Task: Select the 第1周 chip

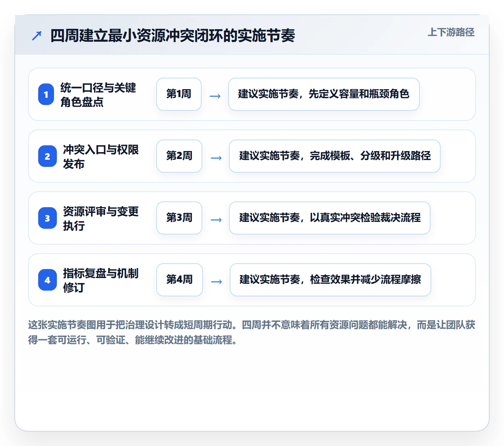Action: point(179,94)
